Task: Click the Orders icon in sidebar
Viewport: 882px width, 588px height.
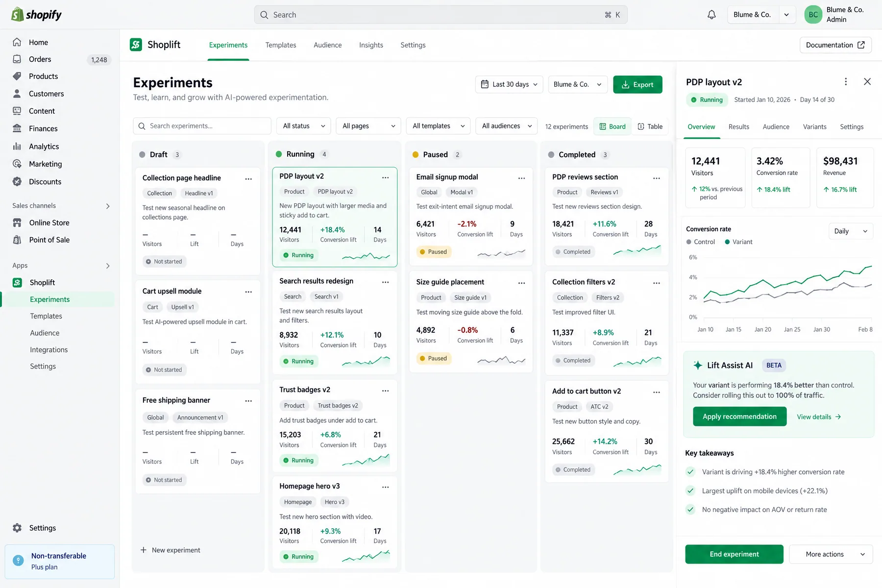Action: click(x=17, y=59)
